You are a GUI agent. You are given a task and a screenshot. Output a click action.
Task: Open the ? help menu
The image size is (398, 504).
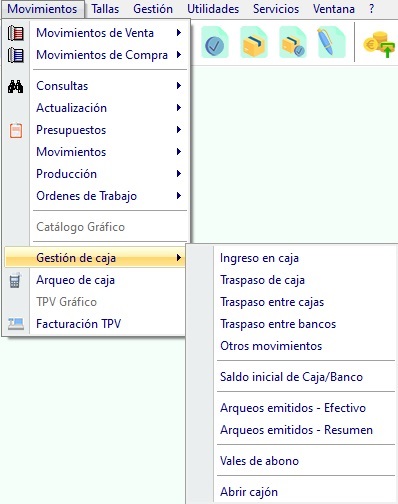pos(371,9)
